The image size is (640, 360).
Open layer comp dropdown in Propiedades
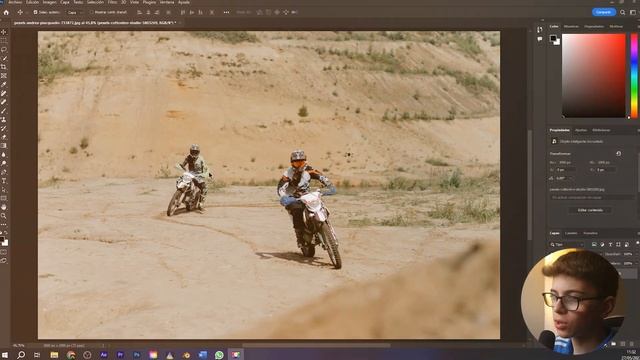click(591, 197)
